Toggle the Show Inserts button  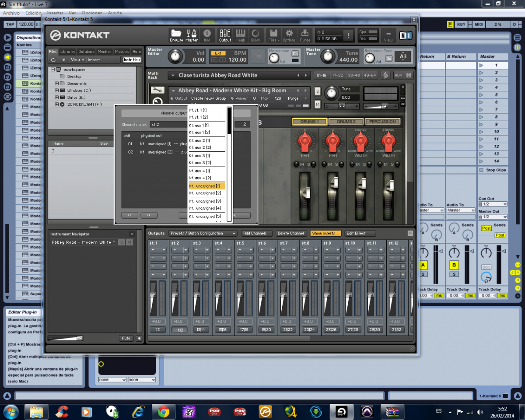pyautogui.click(x=325, y=233)
